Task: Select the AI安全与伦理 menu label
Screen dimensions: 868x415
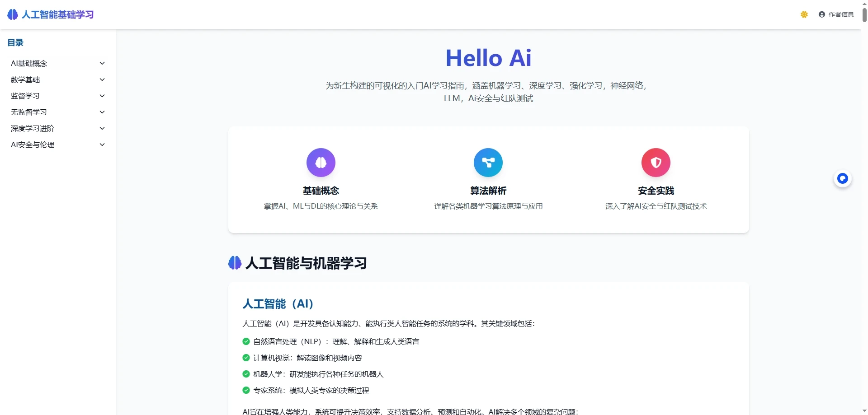Action: tap(33, 145)
